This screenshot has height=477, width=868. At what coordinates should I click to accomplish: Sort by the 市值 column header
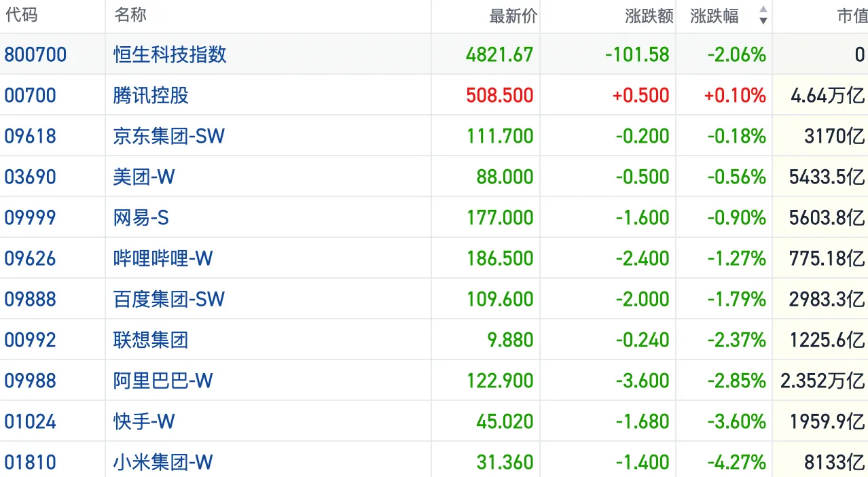(852, 16)
